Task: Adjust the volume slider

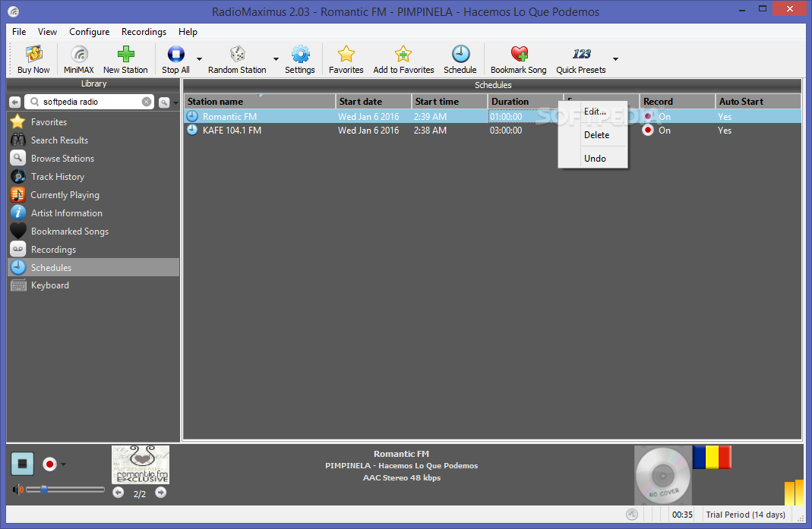Action: (65, 489)
